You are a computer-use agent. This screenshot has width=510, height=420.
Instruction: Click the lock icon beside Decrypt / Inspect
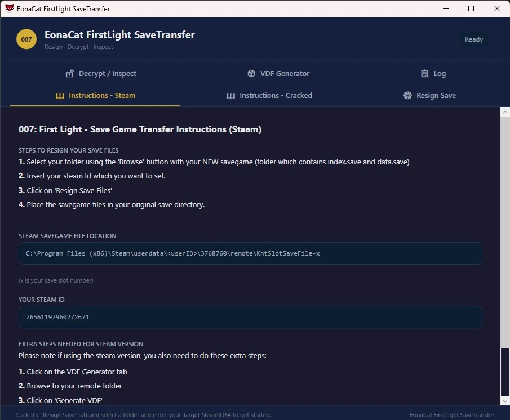[70, 73]
